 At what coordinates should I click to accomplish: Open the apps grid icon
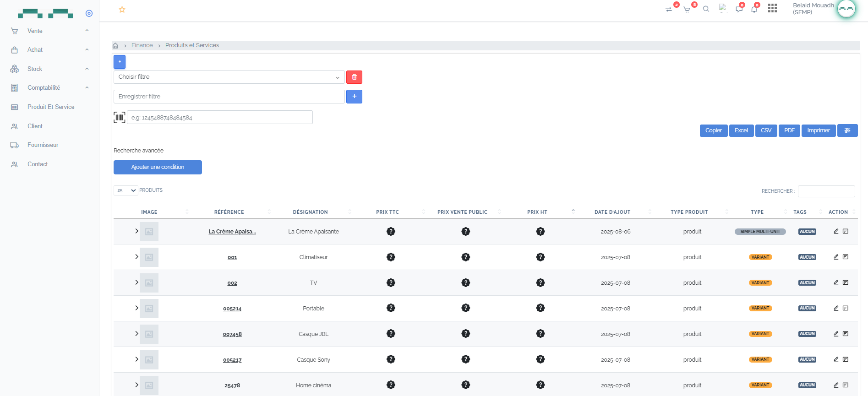coord(772,8)
